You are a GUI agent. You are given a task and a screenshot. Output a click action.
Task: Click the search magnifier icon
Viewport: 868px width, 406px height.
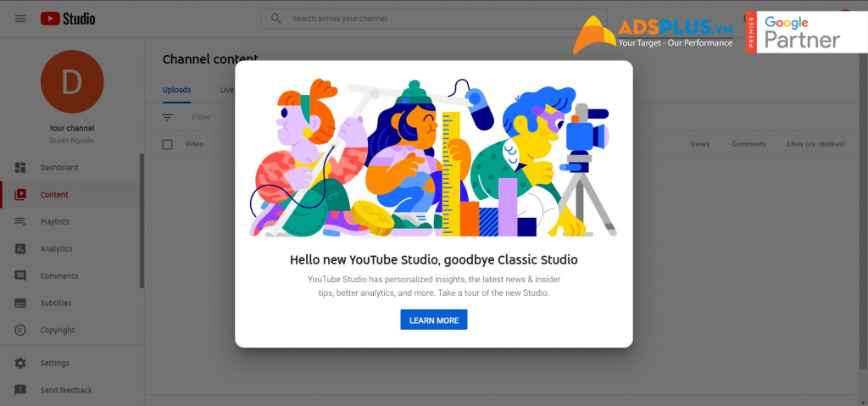click(275, 19)
